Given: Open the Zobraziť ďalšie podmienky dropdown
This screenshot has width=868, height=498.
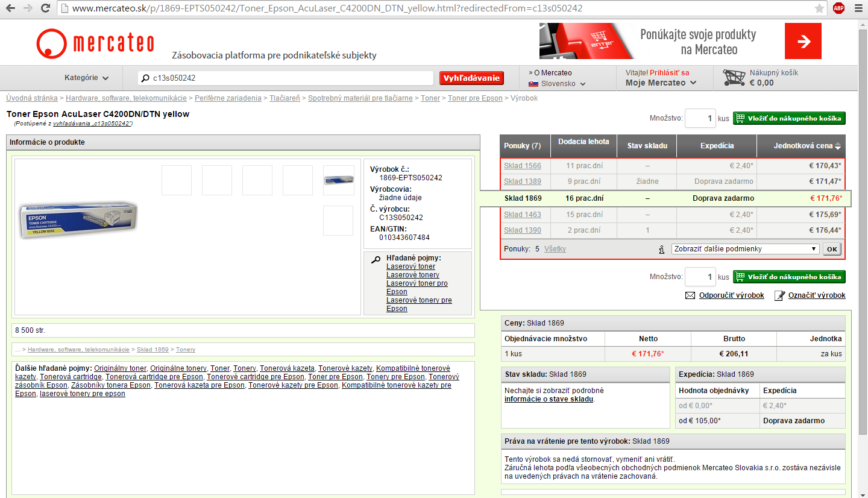Looking at the screenshot, I should [745, 249].
